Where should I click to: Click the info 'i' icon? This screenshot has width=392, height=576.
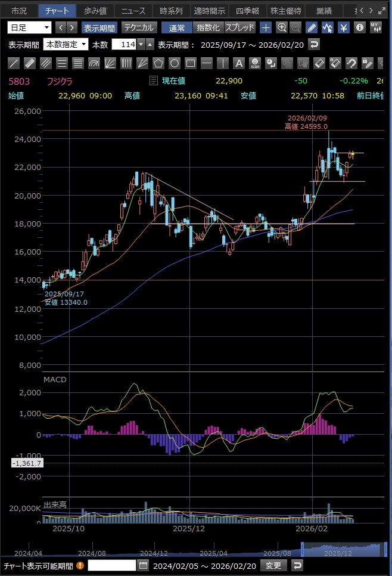coord(360,27)
